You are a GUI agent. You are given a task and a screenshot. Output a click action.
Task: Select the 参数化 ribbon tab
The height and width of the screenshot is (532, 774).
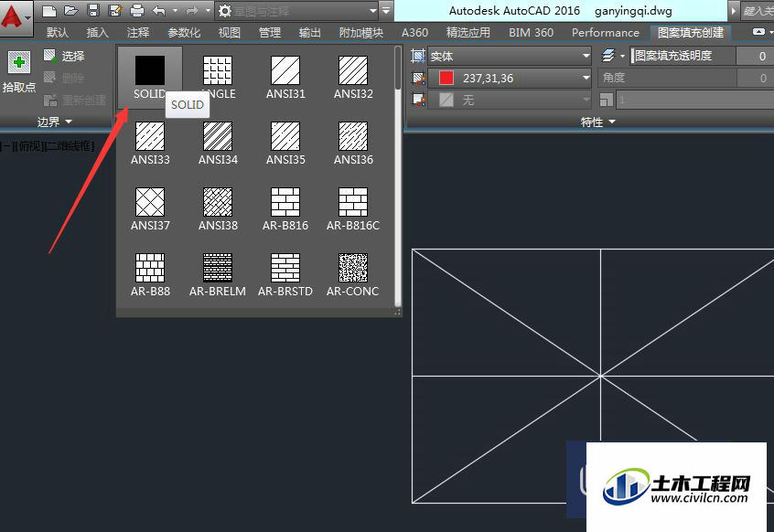(x=184, y=33)
